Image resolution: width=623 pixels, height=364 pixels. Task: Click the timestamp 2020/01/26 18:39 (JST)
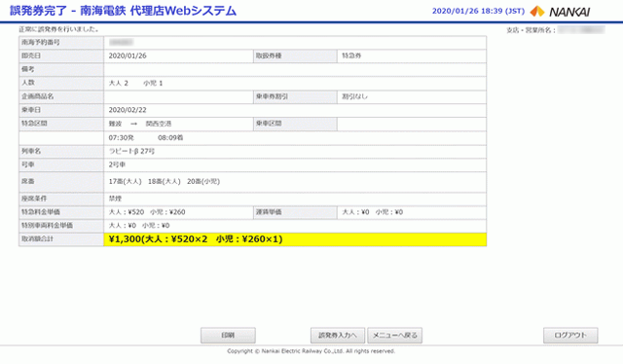478,11
